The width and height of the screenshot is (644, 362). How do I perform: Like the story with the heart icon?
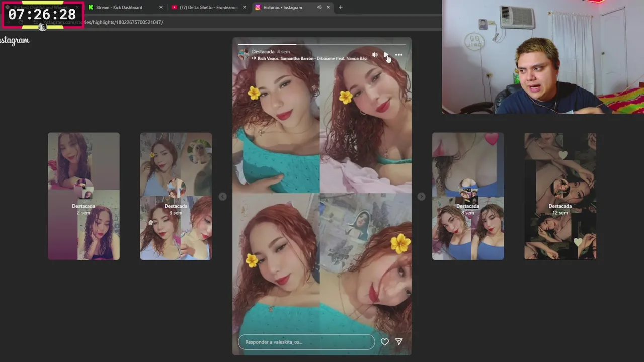pos(384,342)
